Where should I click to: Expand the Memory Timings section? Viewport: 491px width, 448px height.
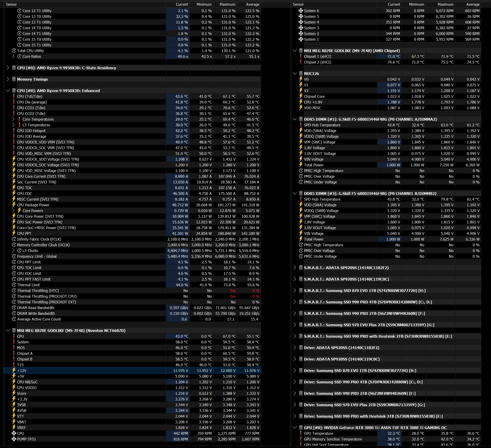pos(8,79)
